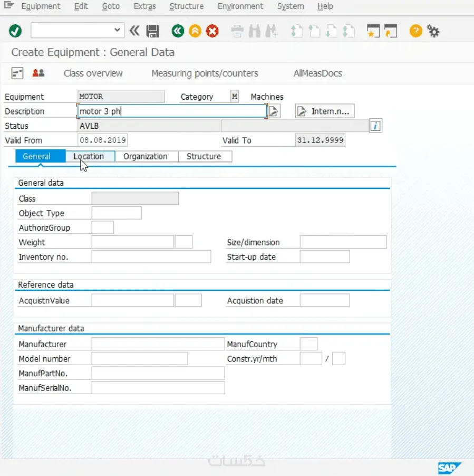
Task: Click the red Cancel icon
Action: (212, 31)
